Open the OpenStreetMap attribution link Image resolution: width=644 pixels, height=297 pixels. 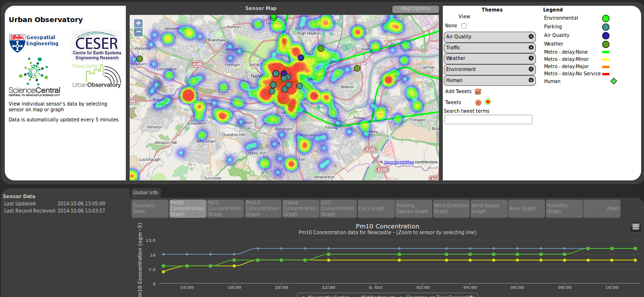click(x=399, y=162)
